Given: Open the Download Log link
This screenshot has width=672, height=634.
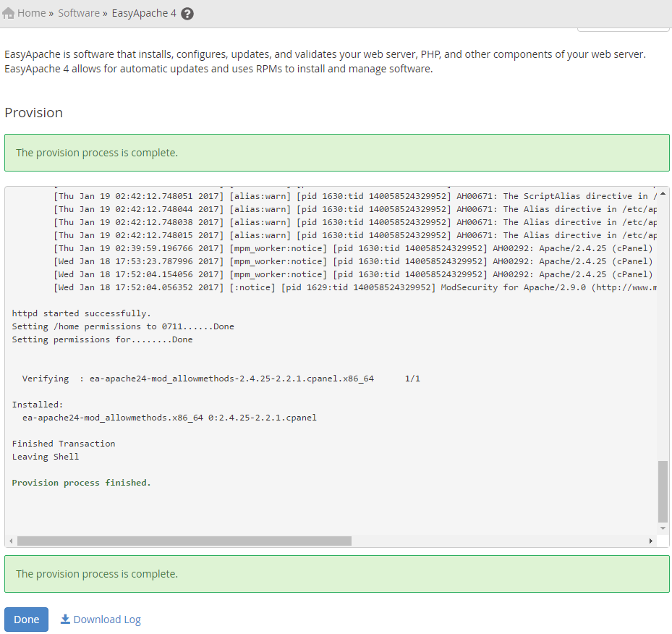Looking at the screenshot, I should 107,620.
